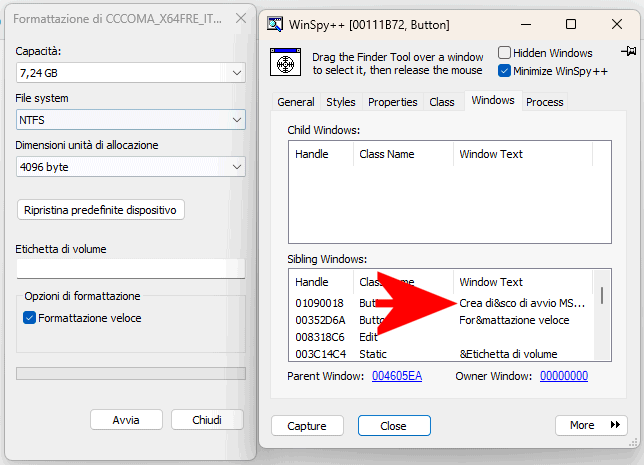644x465 pixels.
Task: Minimize the WinSpy++ window
Action: [x=523, y=24]
